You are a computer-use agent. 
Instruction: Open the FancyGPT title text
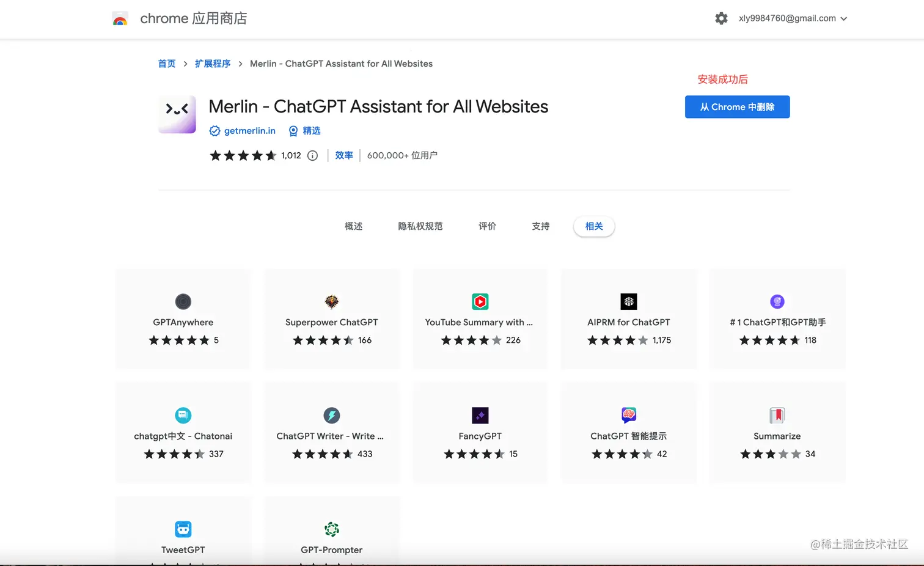tap(480, 436)
